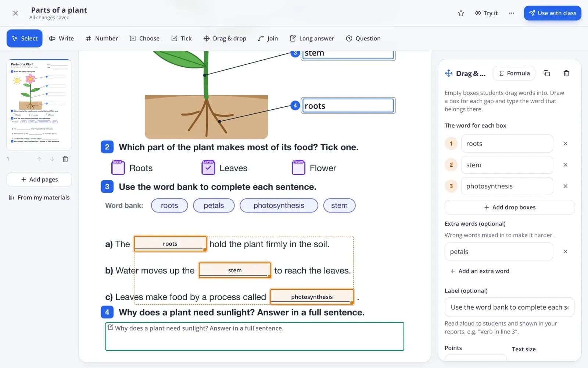Untick the Leaves checkbox

tap(208, 168)
